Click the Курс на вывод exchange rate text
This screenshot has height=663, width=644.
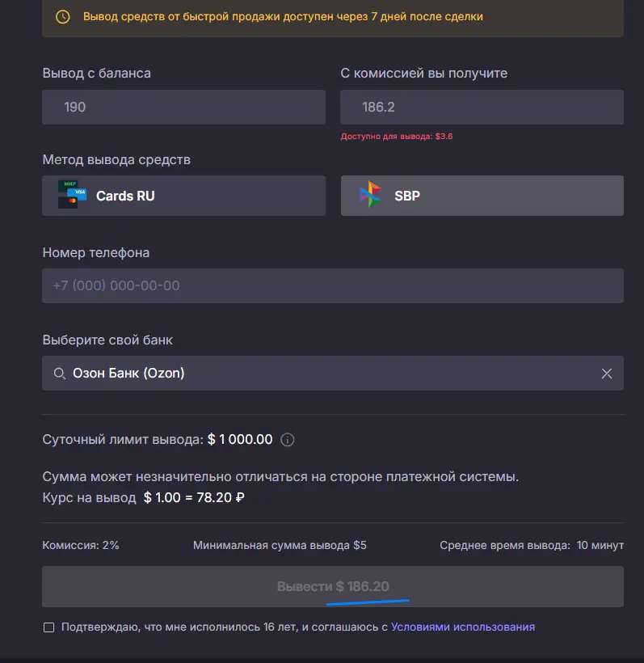(143, 497)
